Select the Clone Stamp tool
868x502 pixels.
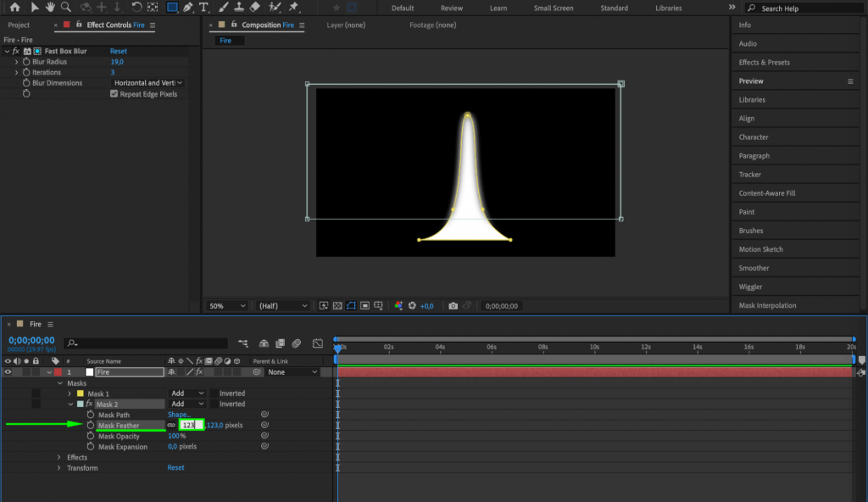click(240, 8)
